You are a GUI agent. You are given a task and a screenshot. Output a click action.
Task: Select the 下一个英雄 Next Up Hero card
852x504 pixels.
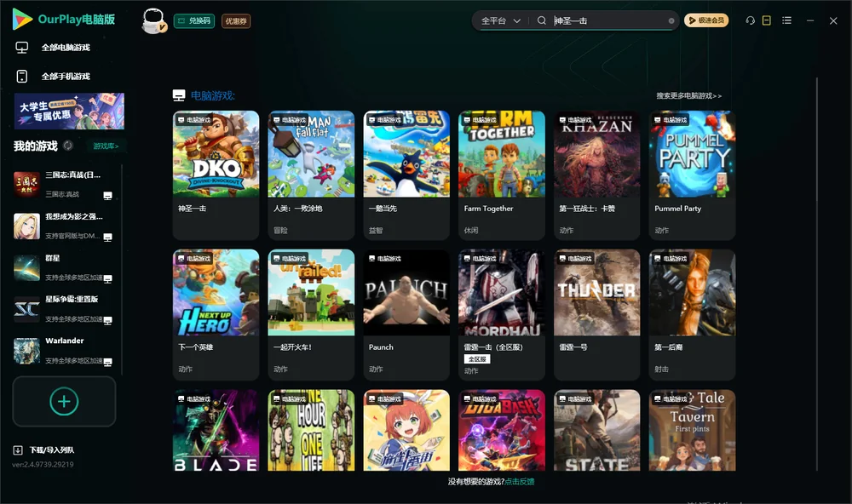pos(216,314)
